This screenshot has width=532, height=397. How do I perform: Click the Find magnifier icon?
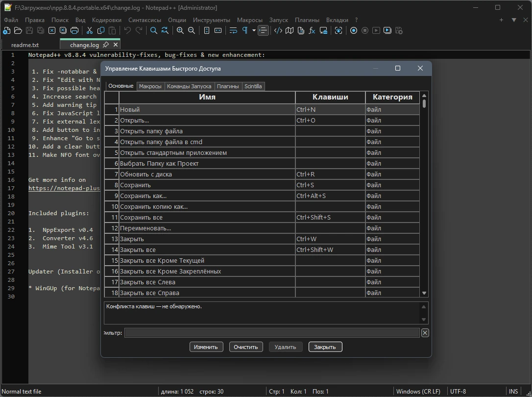[154, 30]
